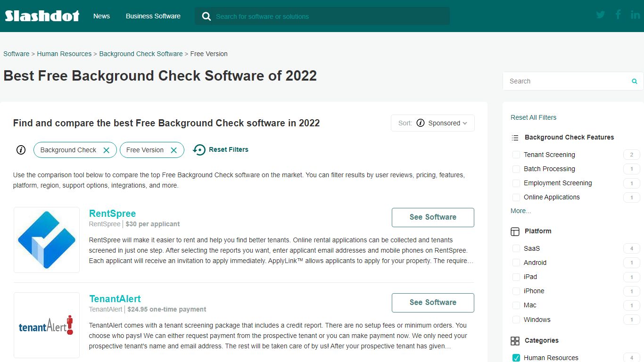
Task: Click the SaaS count badge 4
Action: (632, 248)
